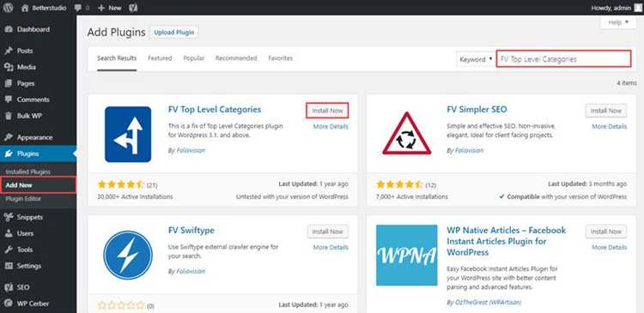This screenshot has width=644, height=313.
Task: Open More Details for FV Simpler SEO
Action: 609,126
